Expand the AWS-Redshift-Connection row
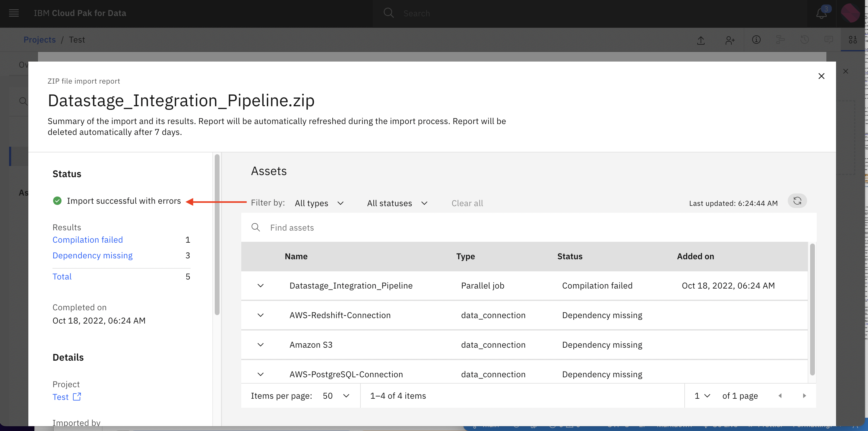This screenshot has width=868, height=431. coord(261,315)
